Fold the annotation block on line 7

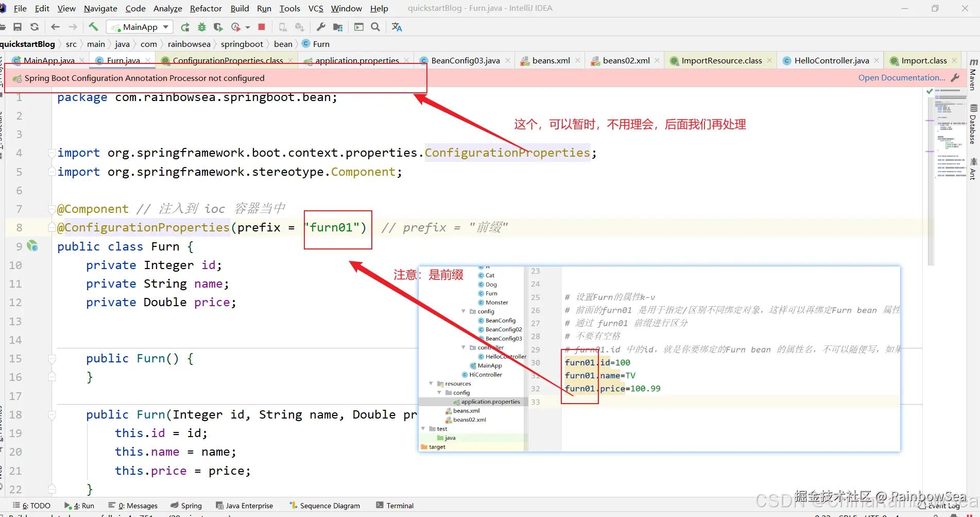[52, 209]
